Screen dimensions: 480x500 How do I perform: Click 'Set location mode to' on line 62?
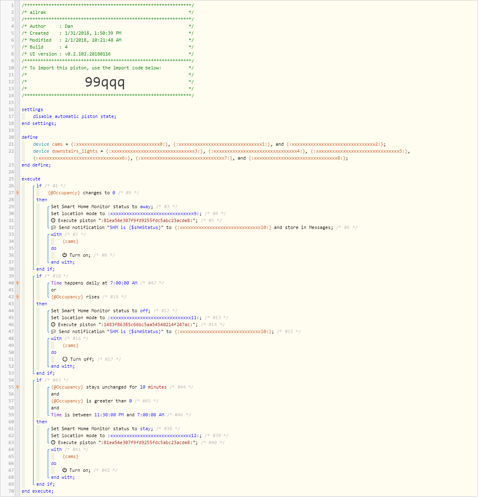coord(78,436)
